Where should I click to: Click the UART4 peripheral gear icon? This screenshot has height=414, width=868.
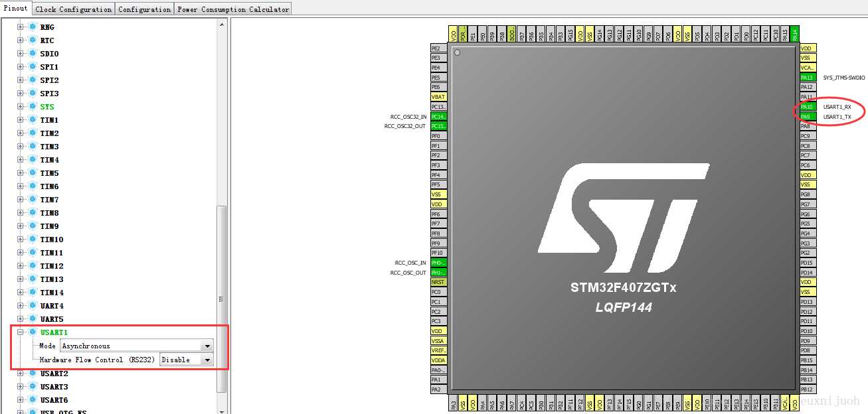tap(32, 306)
